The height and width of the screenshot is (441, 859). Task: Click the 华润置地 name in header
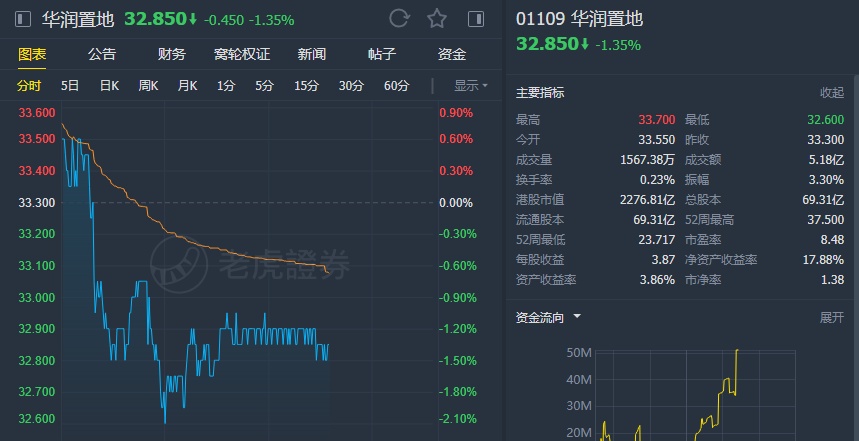pyautogui.click(x=78, y=20)
